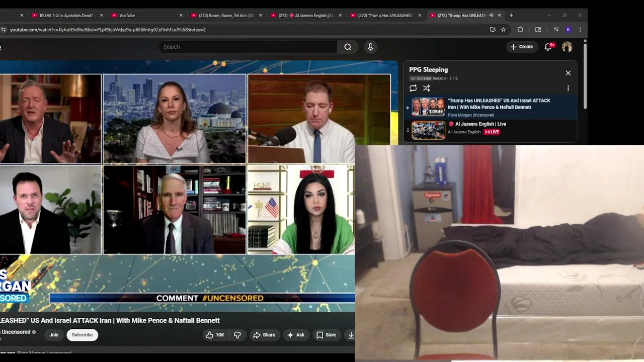The height and width of the screenshot is (362, 644).
Task: Bookmark this page with the star icon
Action: [503, 30]
